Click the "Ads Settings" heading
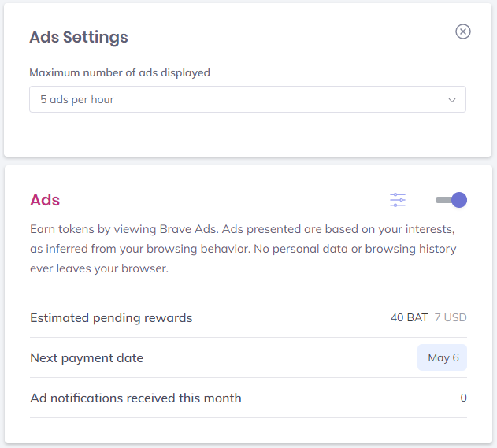 click(x=79, y=37)
